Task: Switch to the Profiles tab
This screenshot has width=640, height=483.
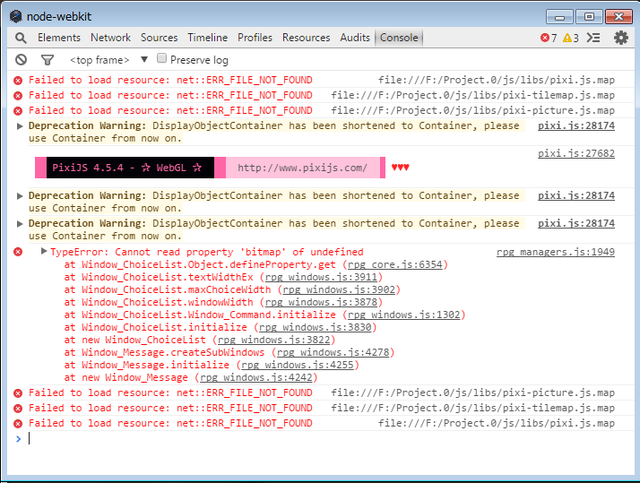Action: 255,38
